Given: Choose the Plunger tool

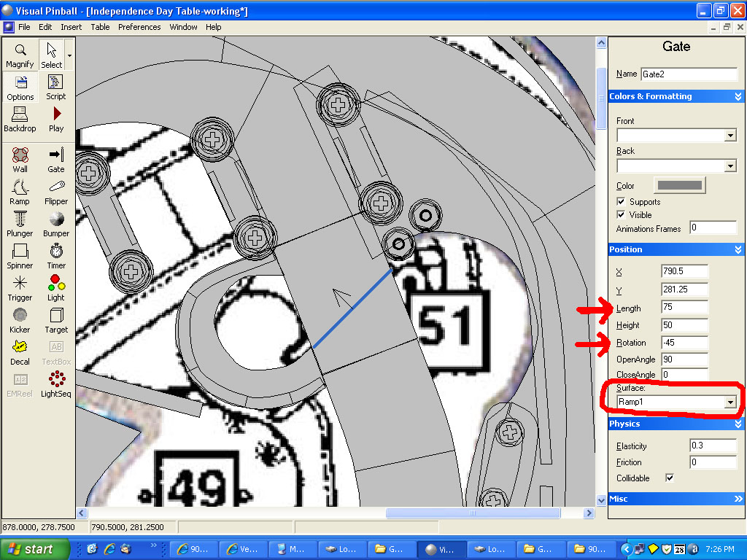Looking at the screenshot, I should [x=20, y=224].
